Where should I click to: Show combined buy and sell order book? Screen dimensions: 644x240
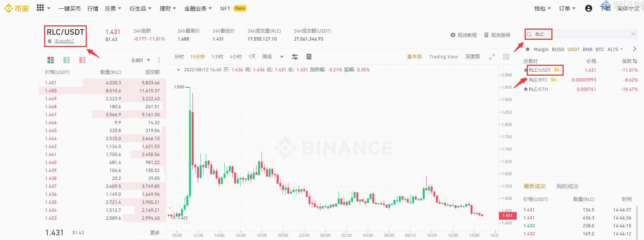pyautogui.click(x=51, y=60)
